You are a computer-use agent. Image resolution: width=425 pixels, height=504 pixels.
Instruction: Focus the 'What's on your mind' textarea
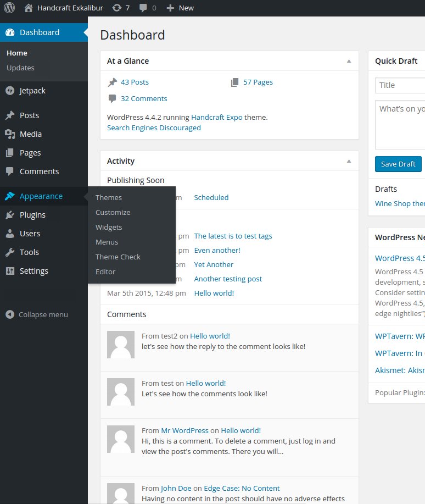(400, 125)
